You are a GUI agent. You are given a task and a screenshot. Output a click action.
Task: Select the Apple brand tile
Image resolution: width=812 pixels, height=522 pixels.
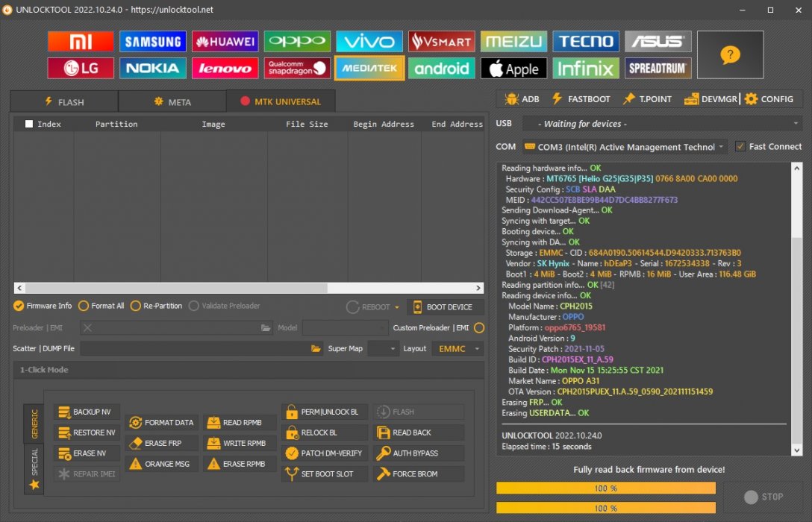tap(513, 69)
